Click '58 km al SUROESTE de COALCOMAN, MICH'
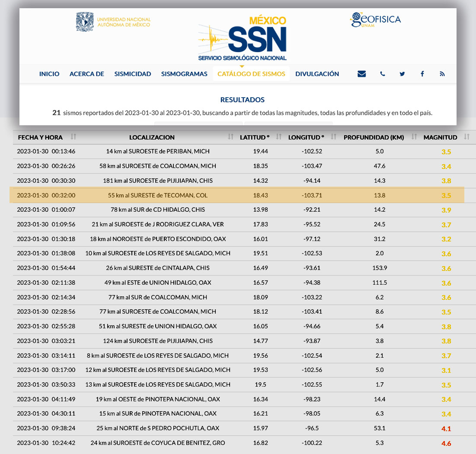476x454 pixels. tap(157, 166)
